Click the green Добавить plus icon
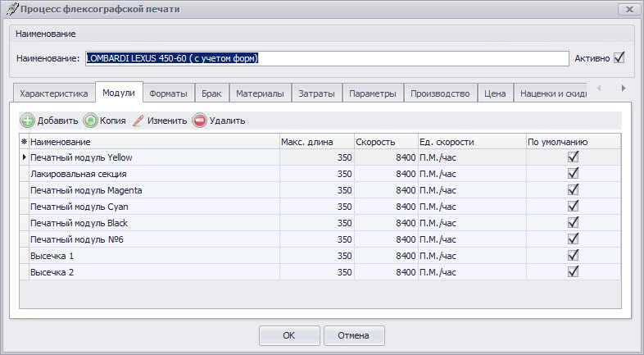Viewport: 644px width, 355px height. coord(28,121)
